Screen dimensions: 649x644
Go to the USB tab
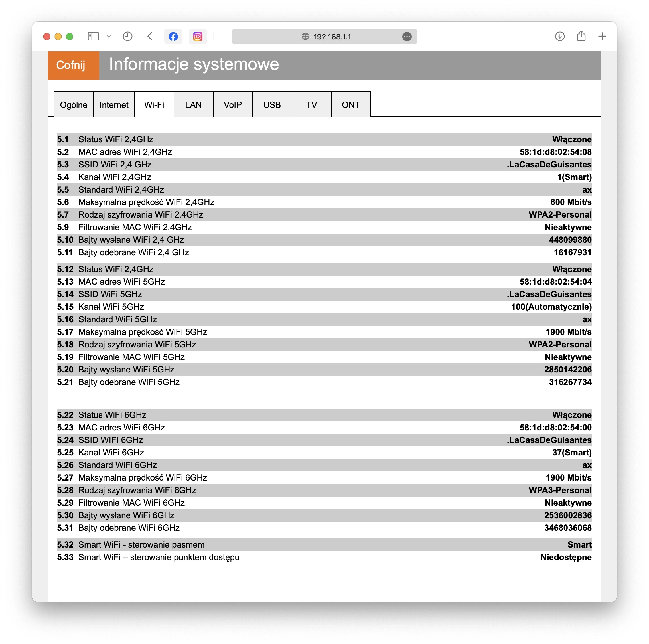[x=272, y=105]
